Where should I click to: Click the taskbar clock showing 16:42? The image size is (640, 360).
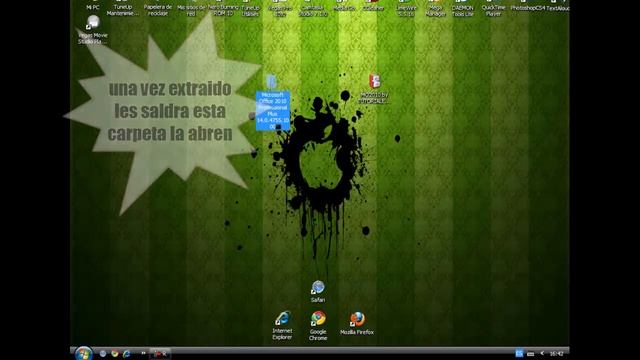coord(556,354)
